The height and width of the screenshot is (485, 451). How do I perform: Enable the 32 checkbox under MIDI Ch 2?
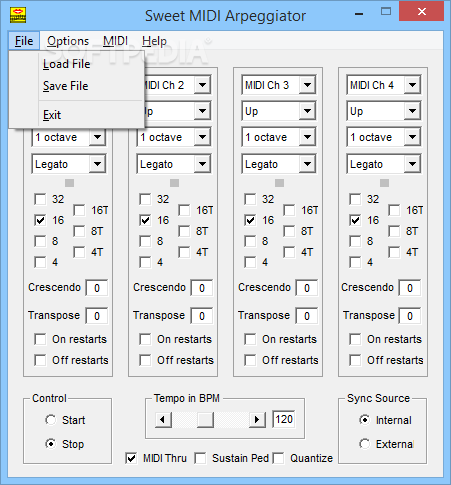pos(145,199)
